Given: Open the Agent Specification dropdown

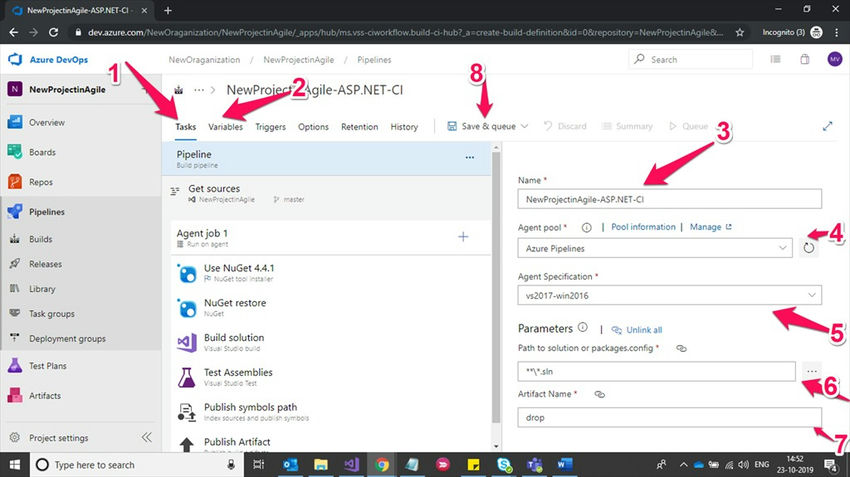Looking at the screenshot, I should [669, 295].
